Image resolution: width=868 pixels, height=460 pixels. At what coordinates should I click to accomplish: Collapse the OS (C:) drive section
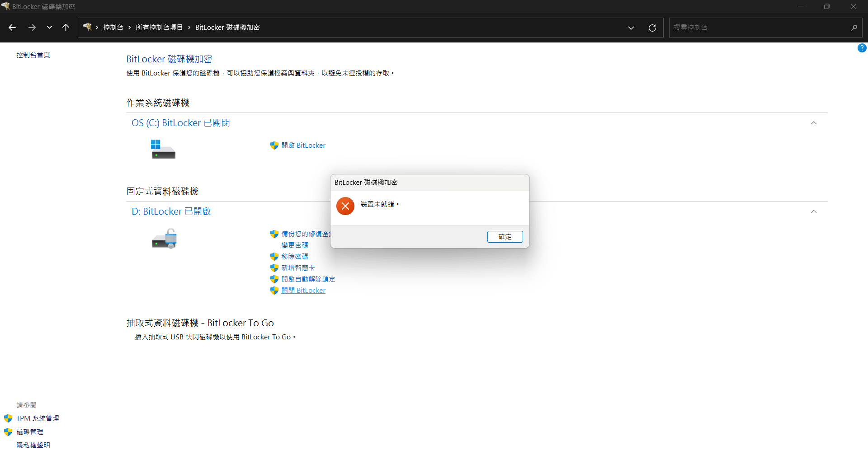click(x=814, y=123)
